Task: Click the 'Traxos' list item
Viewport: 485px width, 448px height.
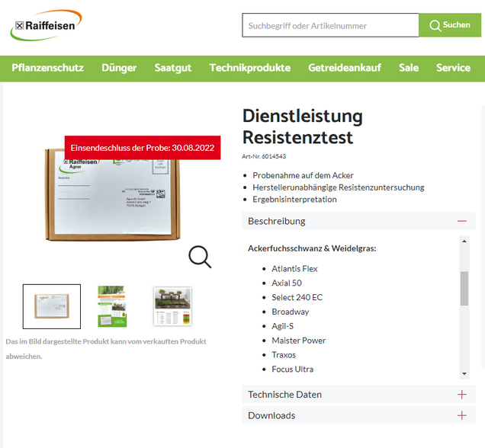Action: (x=284, y=355)
